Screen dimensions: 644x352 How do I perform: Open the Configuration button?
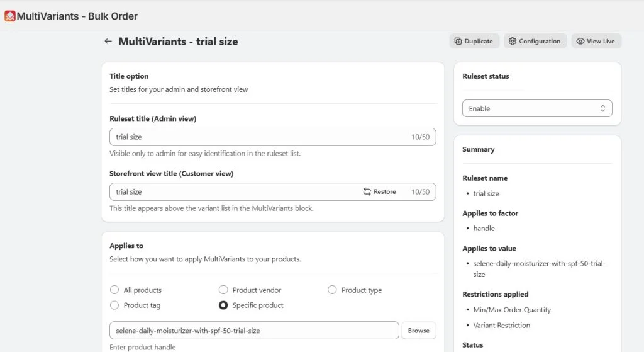click(535, 41)
